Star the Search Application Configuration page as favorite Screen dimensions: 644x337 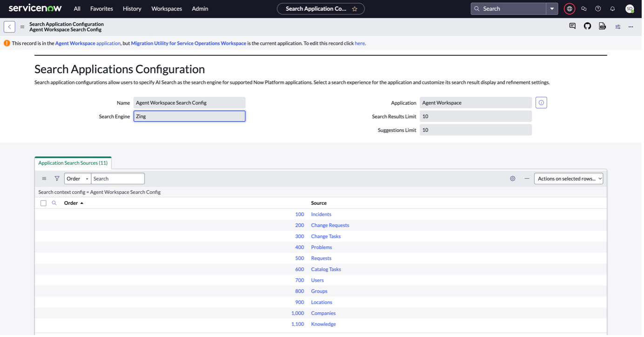point(356,9)
